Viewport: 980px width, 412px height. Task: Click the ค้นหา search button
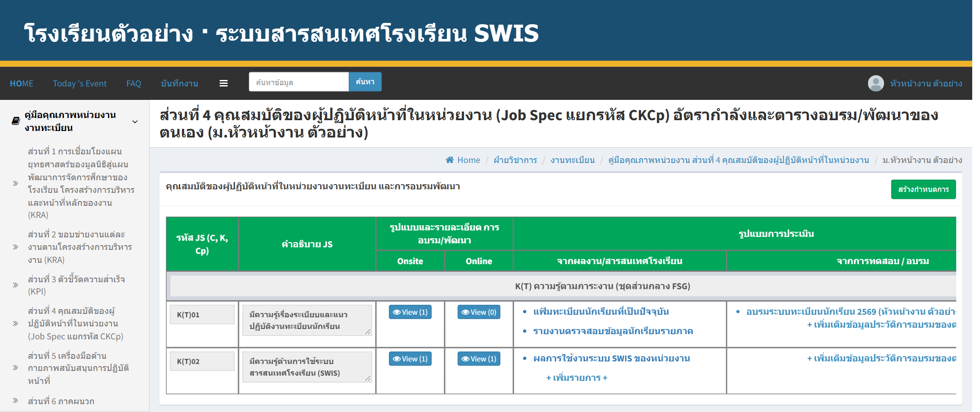(x=365, y=82)
